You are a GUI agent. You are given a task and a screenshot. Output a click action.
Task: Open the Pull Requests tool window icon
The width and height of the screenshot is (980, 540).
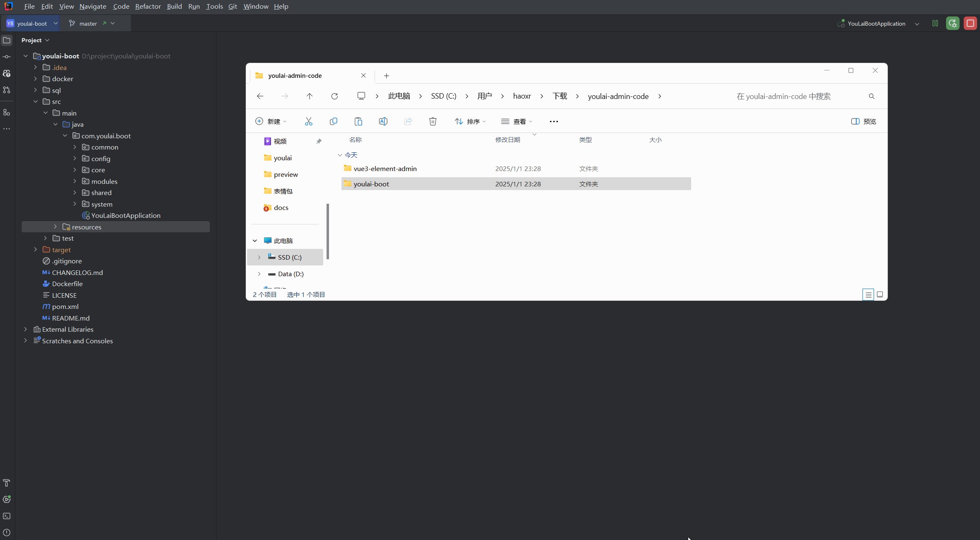point(7,90)
